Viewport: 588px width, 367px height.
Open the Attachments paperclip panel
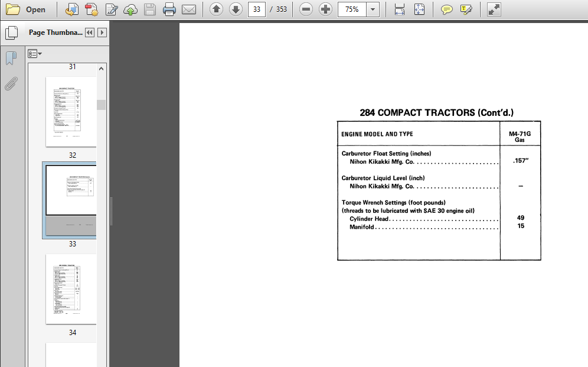[x=11, y=84]
